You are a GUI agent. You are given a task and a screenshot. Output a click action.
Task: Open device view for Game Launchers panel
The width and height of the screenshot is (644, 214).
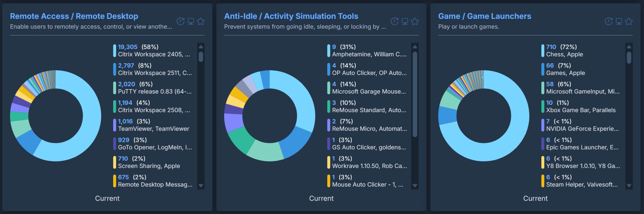click(618, 21)
